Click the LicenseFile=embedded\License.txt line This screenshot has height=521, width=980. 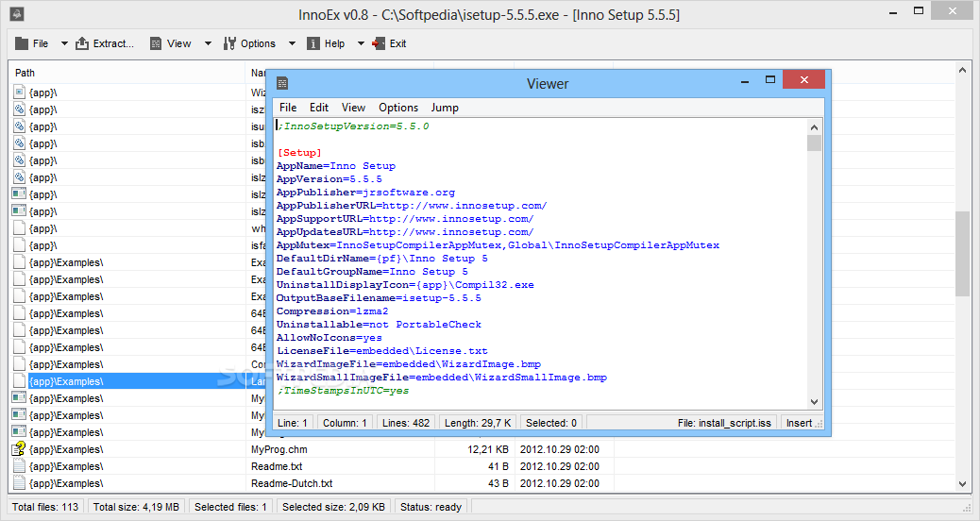pyautogui.click(x=382, y=350)
